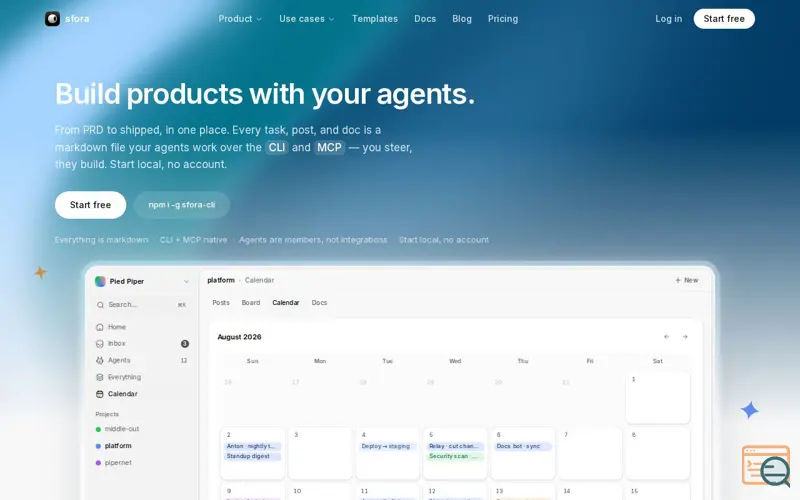
Task: Click the CLI inline code tag
Action: click(x=277, y=147)
